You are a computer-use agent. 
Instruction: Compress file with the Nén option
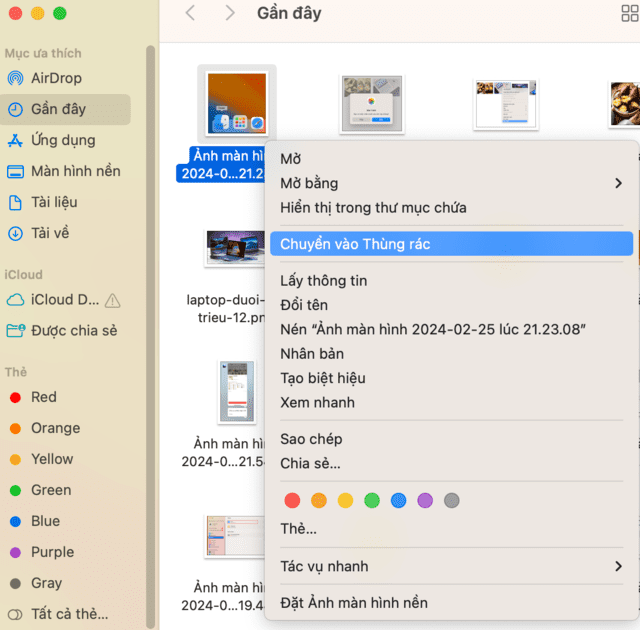click(451, 329)
